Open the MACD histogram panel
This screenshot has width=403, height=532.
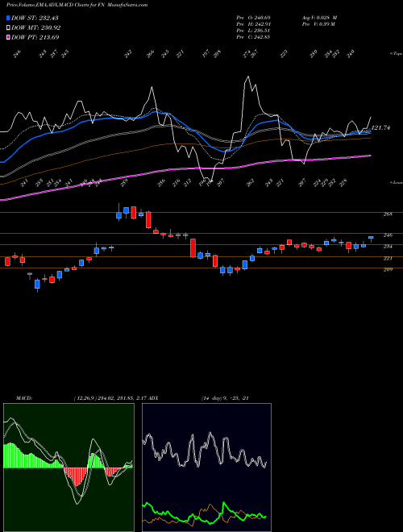69,468
